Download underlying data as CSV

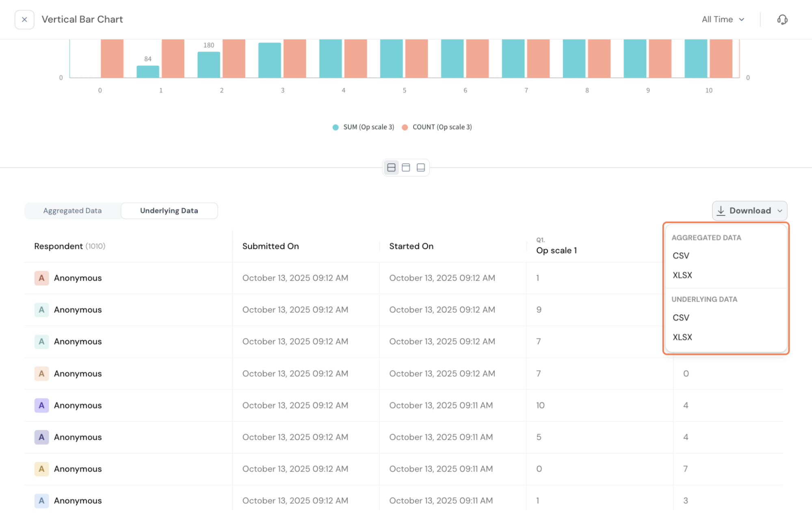(681, 318)
